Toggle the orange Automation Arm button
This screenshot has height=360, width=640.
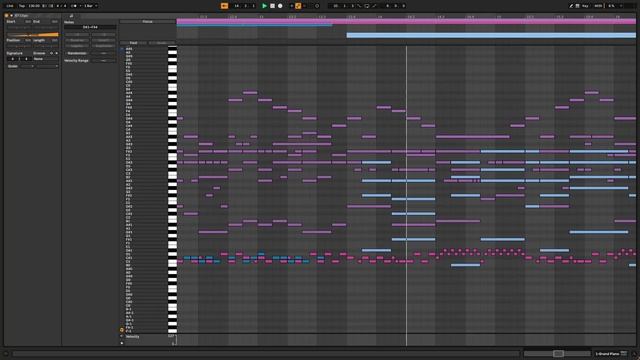[298, 6]
